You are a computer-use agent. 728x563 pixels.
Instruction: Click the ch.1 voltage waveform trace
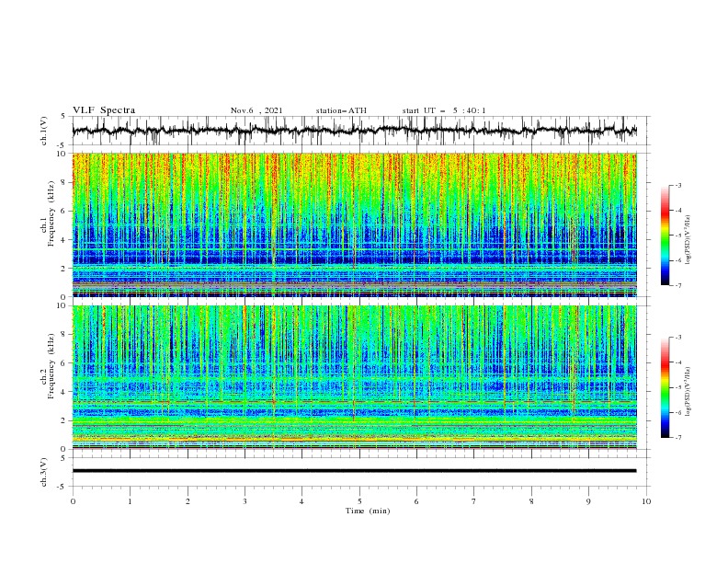point(354,131)
